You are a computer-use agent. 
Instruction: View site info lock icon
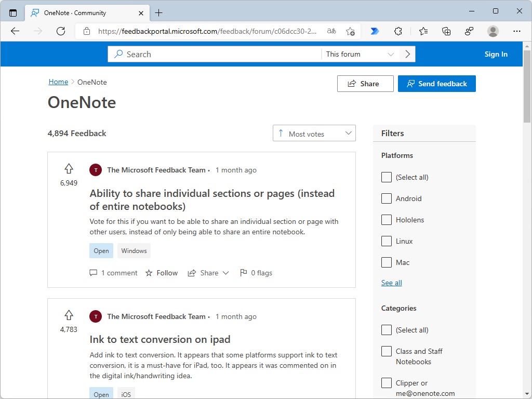[87, 31]
